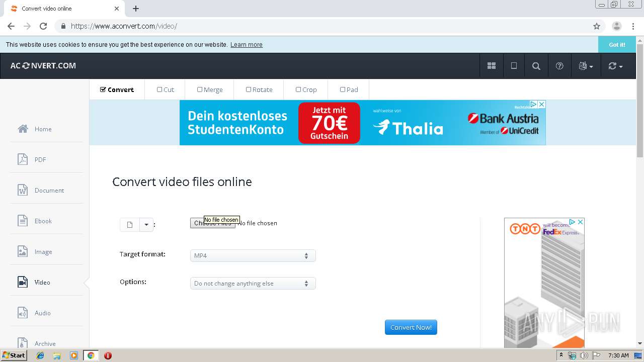Dismiss cookie notice with Got it!

(617, 45)
